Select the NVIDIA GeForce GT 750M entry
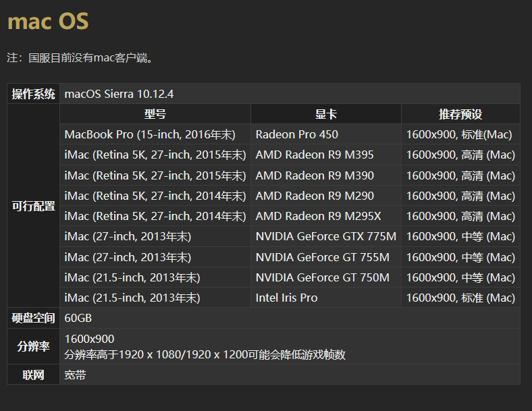532x411 pixels. (x=322, y=277)
